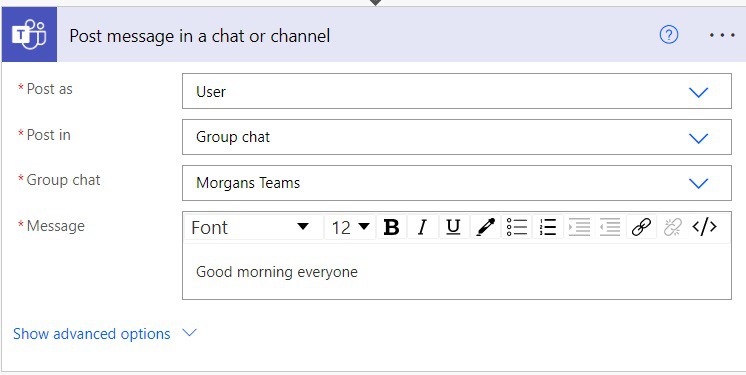Insert a hyperlink with the link icon

641,227
